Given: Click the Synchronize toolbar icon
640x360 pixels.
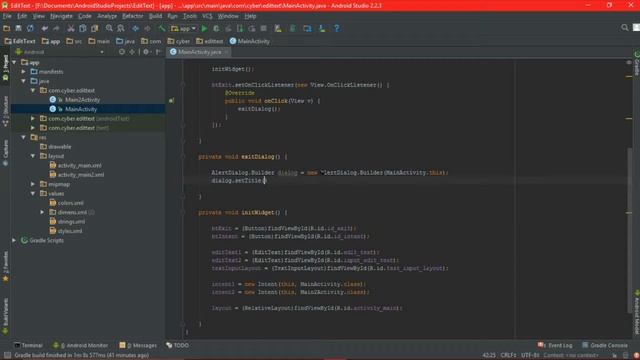Looking at the screenshot, I should point(30,29).
